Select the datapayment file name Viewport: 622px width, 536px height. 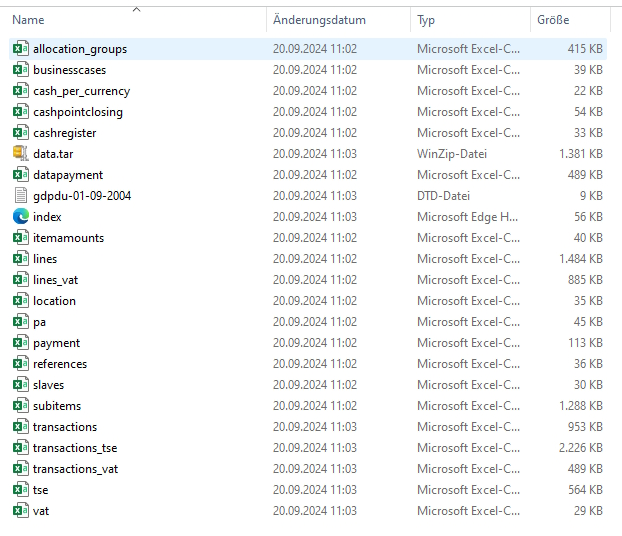coord(68,175)
